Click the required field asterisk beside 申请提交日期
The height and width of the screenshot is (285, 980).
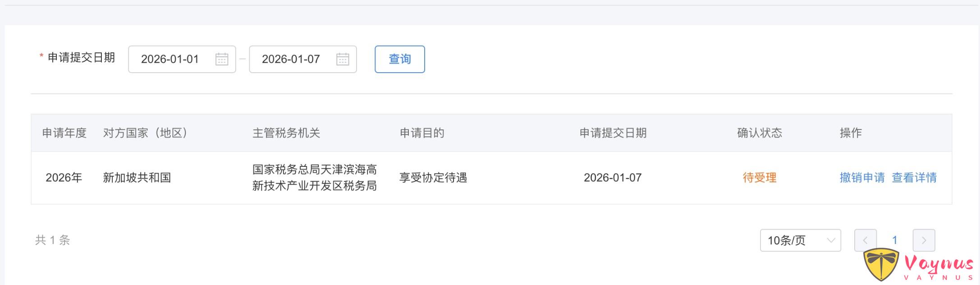(x=41, y=56)
